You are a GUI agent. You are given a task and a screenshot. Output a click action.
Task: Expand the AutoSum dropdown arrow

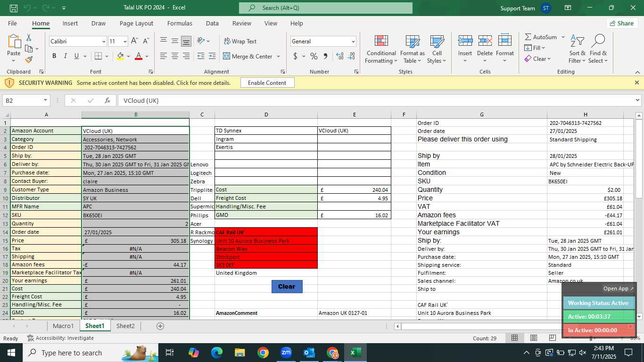[563, 37]
